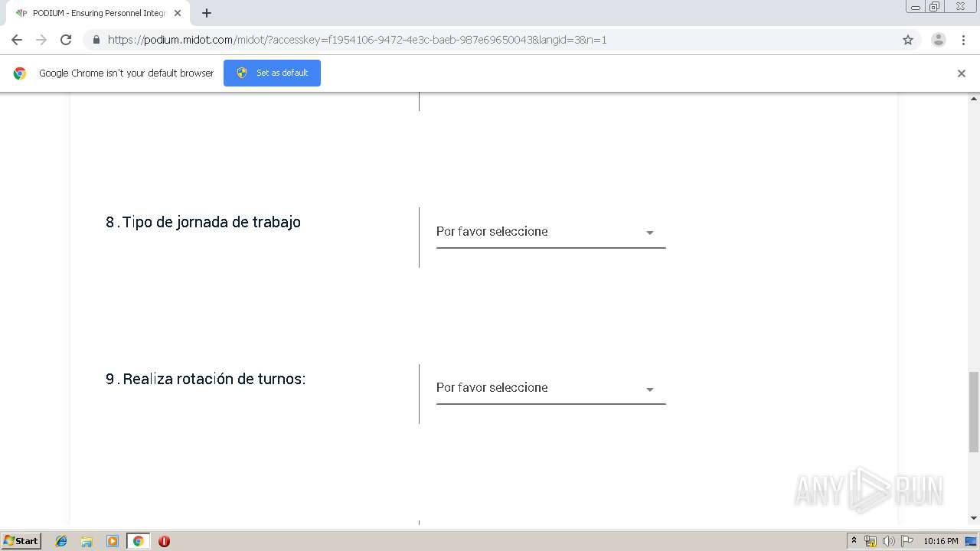Open the Windows Start menu
Image resolution: width=980 pixels, height=551 pixels.
pos(21,540)
